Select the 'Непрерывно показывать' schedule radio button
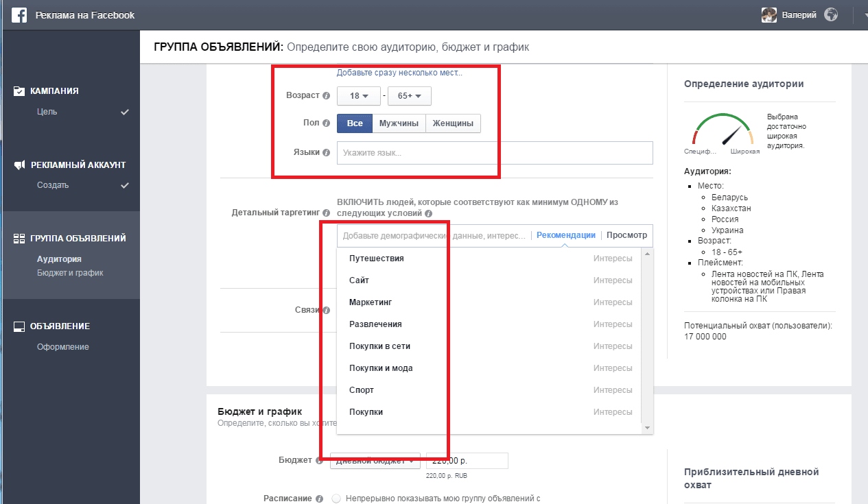Screen dimensions: 868x504 pyautogui.click(x=336, y=499)
